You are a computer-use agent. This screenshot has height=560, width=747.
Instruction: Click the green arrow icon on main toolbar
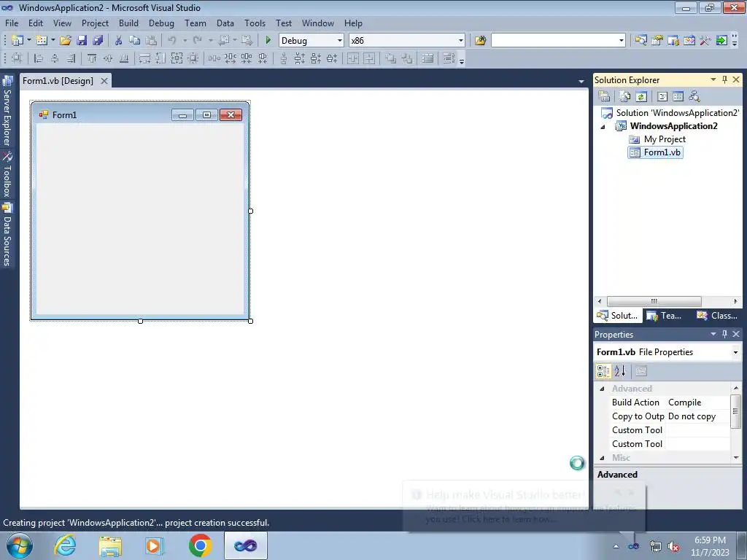click(x=721, y=41)
